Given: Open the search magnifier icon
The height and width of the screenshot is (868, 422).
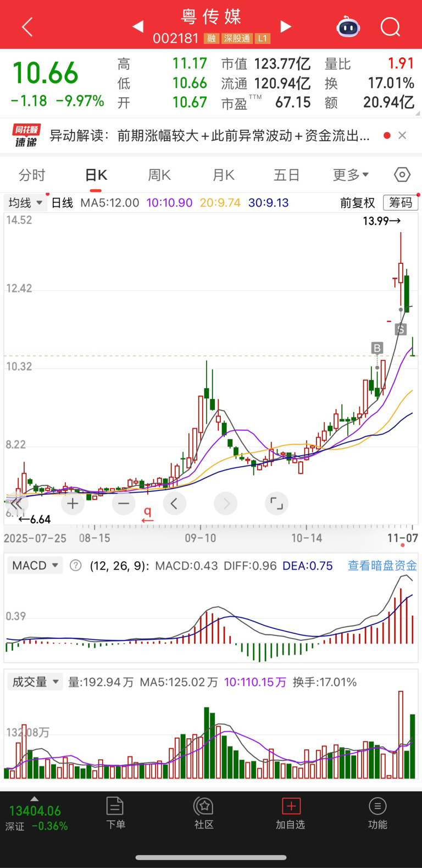Looking at the screenshot, I should point(391,26).
